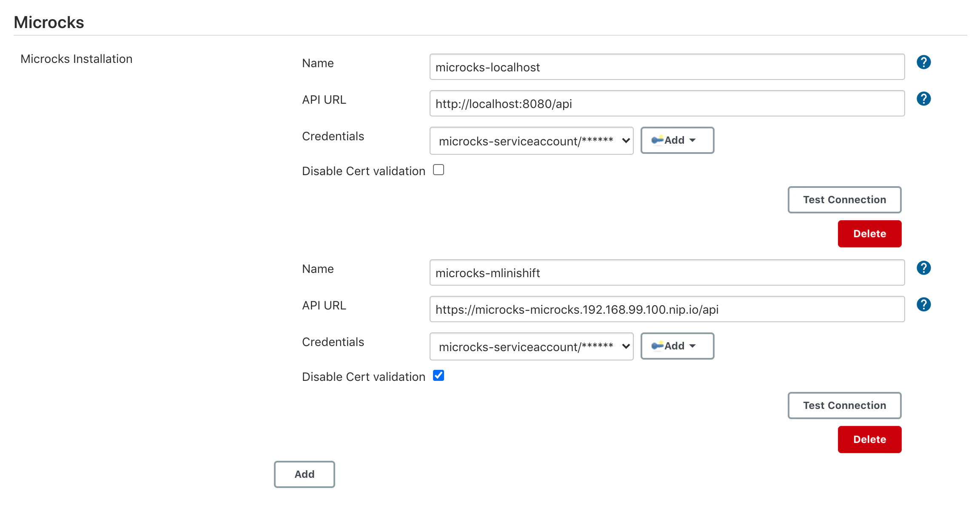Open help for nip.io API URL field
This screenshot has height=505, width=980.
(923, 305)
